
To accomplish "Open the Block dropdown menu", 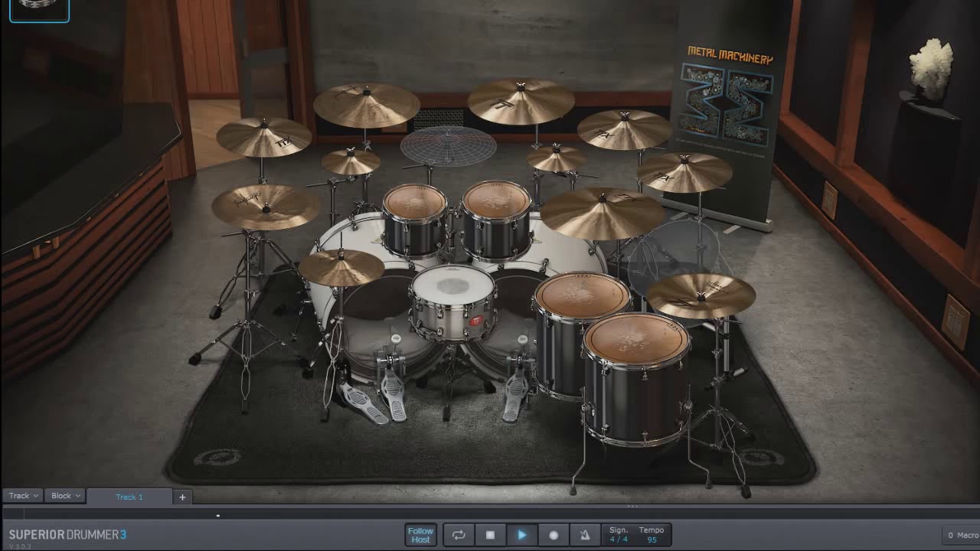I will 65,496.
